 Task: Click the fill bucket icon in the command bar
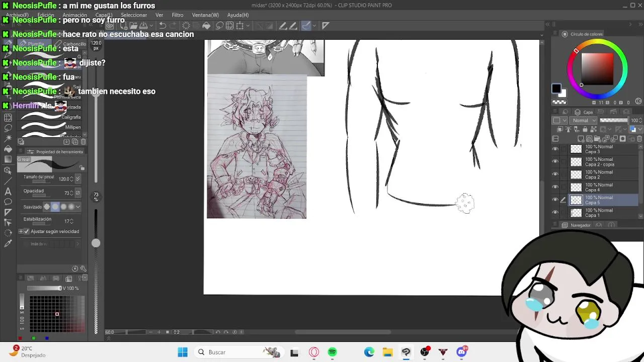206,26
